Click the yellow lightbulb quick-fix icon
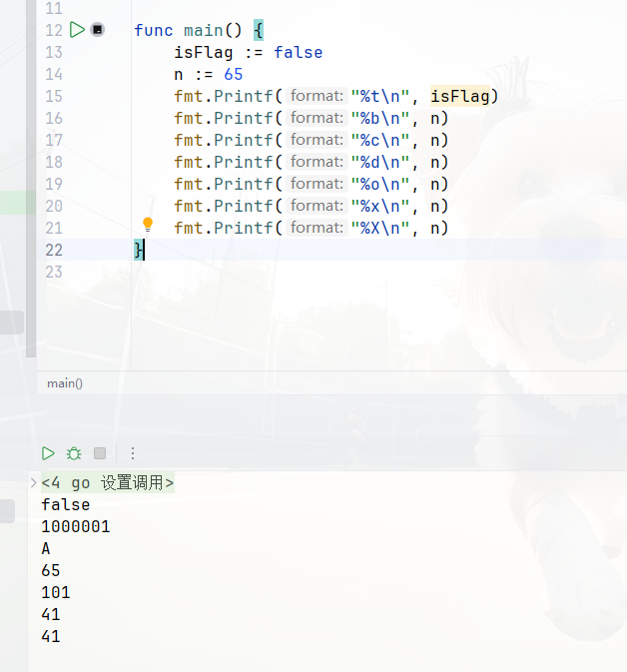This screenshot has width=627, height=672. pos(148,225)
